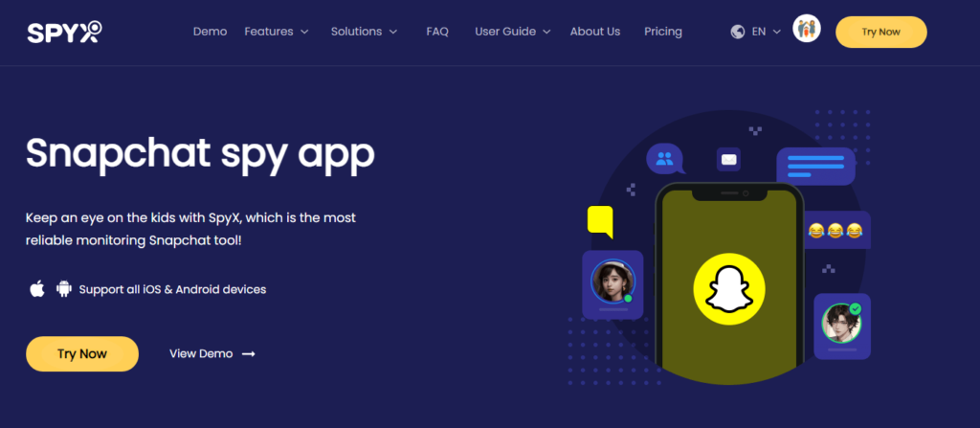Click the girl profile picture card
The width and height of the screenshot is (980, 428).
pos(612,284)
